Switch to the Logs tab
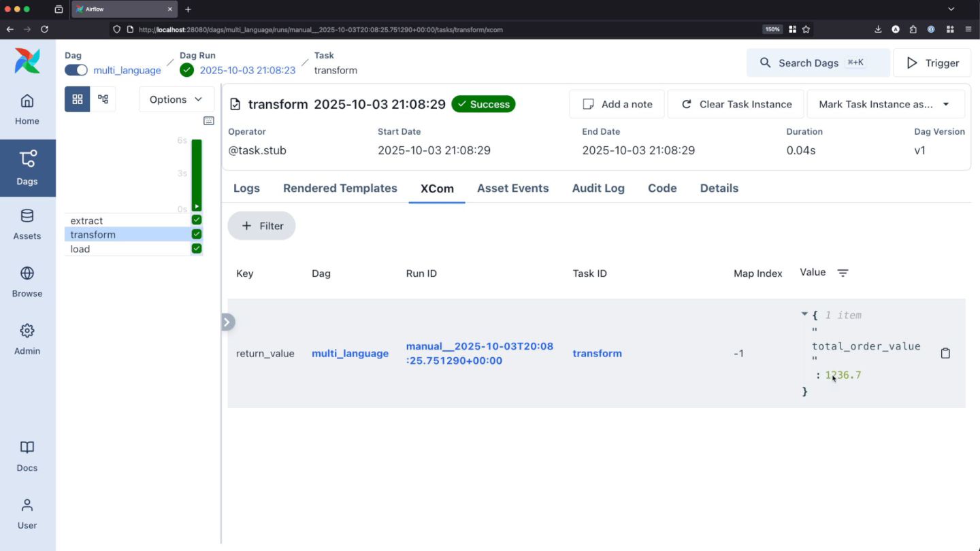 tap(246, 188)
